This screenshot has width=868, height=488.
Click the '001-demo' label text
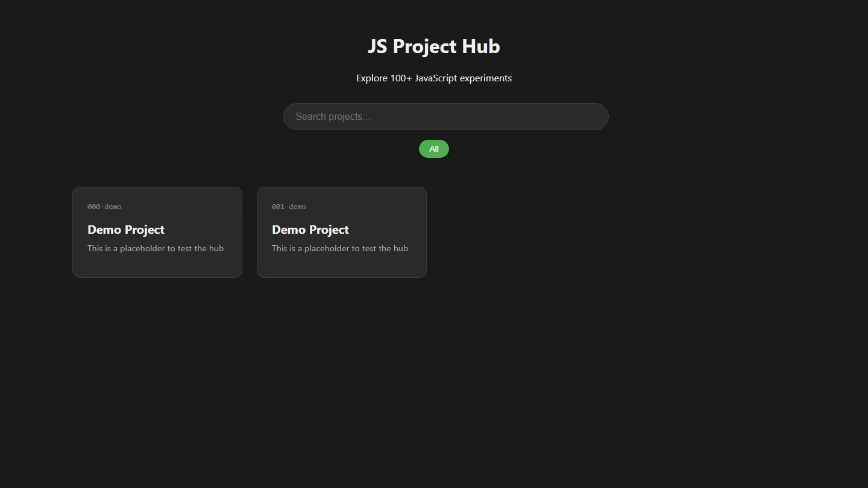(289, 207)
